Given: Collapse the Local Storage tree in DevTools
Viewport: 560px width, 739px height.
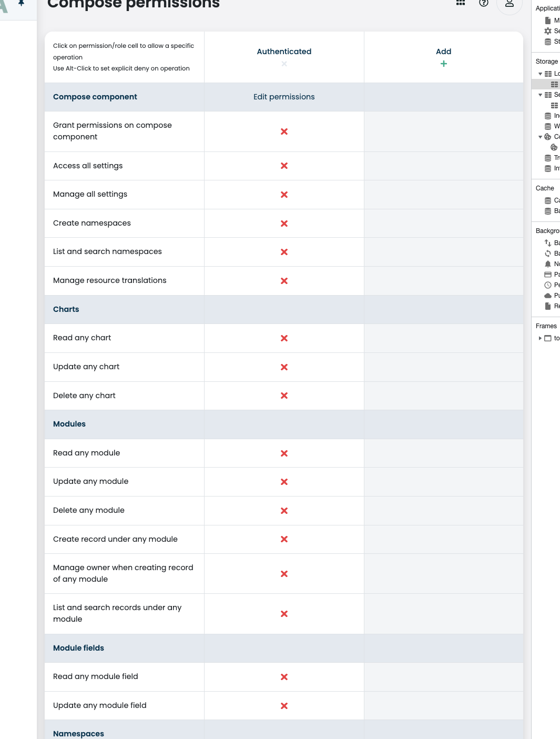Looking at the screenshot, I should click(x=541, y=73).
